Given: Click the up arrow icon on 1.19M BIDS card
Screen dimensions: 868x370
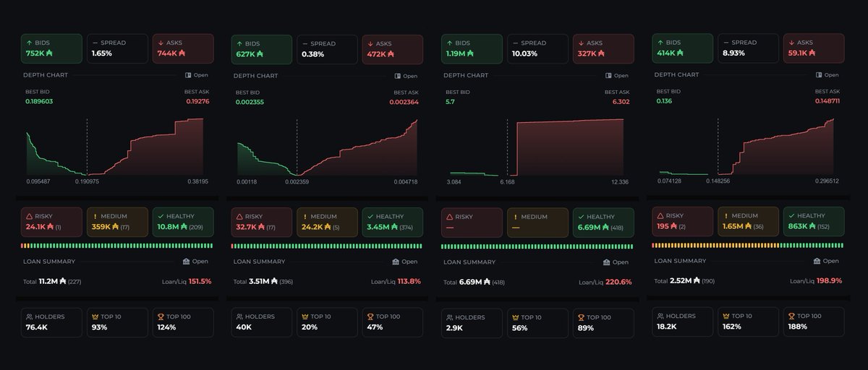Looking at the screenshot, I should [449, 43].
